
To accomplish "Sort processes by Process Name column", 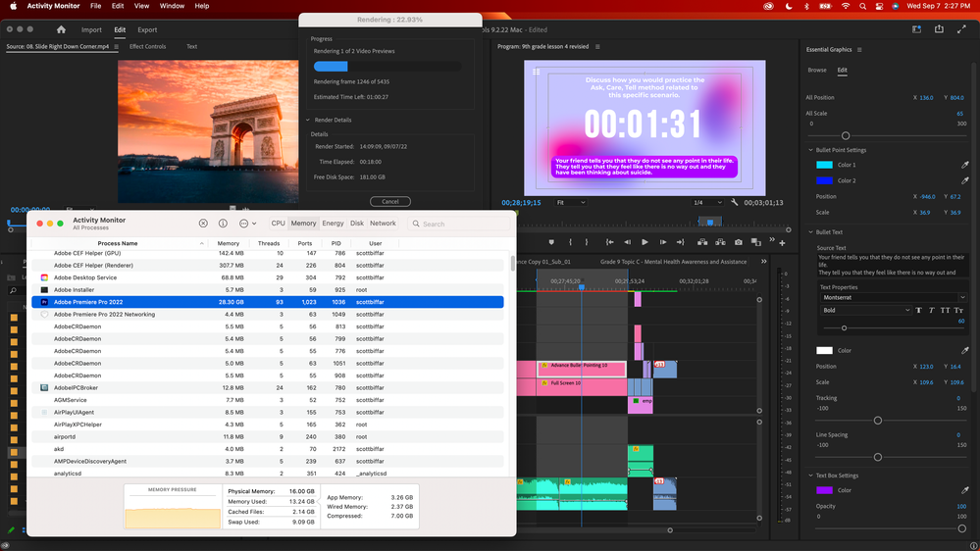I will tap(118, 244).
